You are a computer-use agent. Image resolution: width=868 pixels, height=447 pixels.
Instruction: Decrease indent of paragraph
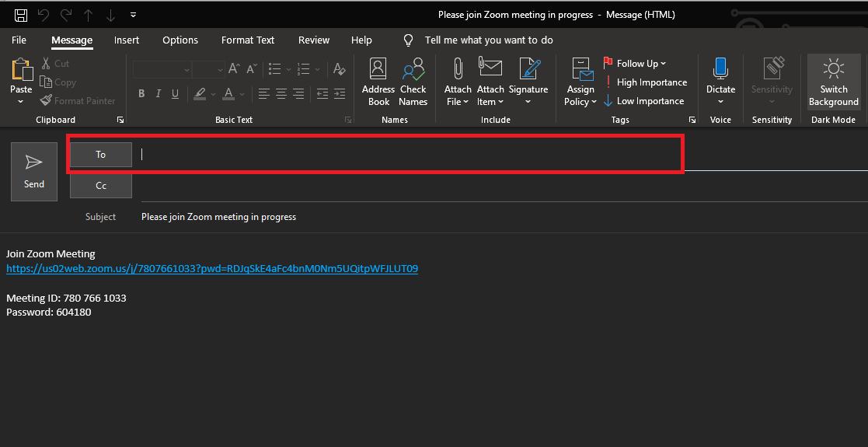click(x=322, y=93)
